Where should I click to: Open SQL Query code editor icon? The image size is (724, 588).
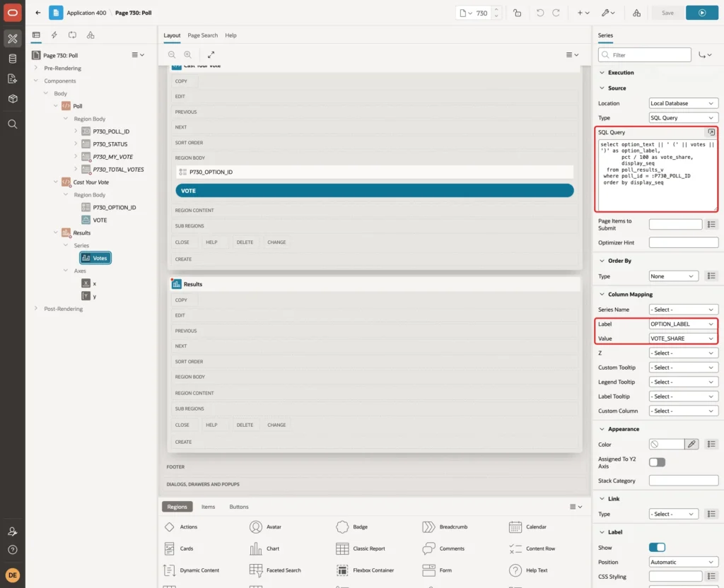tap(711, 132)
